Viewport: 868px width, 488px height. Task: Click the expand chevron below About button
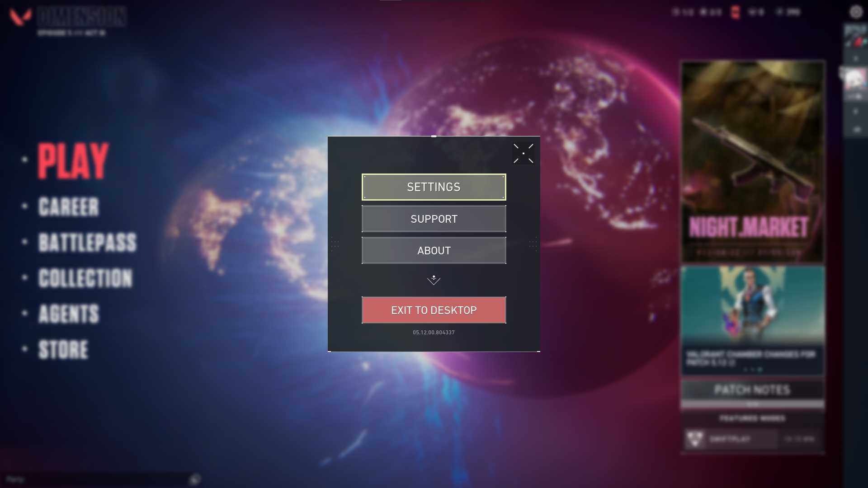(x=434, y=279)
